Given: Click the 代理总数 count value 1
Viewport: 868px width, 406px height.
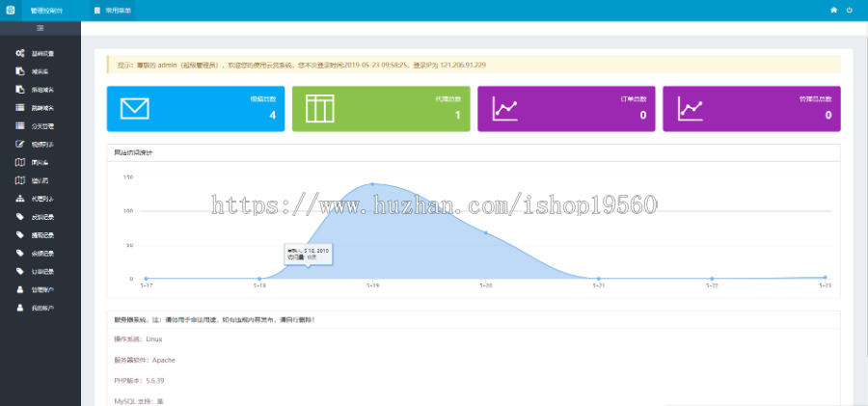Looking at the screenshot, I should click(x=458, y=115).
